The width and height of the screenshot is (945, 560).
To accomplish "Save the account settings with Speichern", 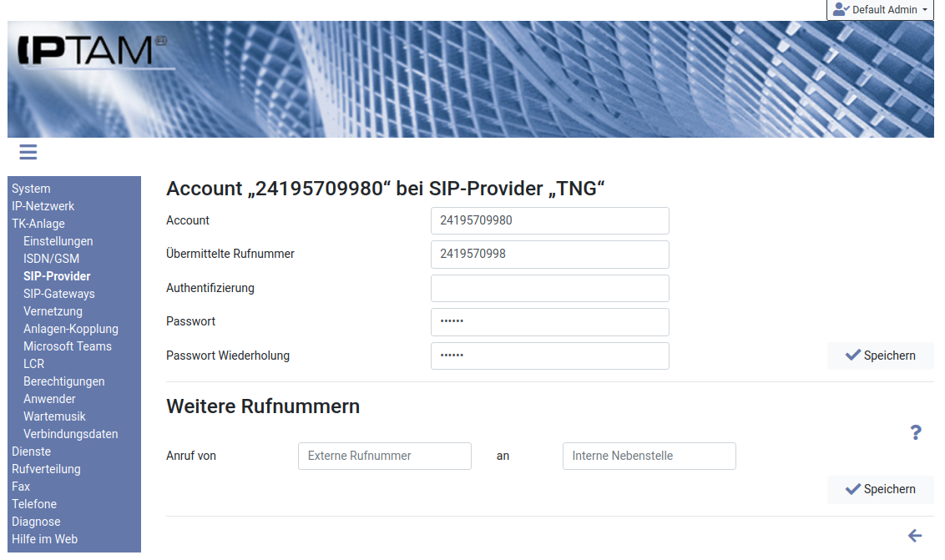I will click(x=880, y=356).
